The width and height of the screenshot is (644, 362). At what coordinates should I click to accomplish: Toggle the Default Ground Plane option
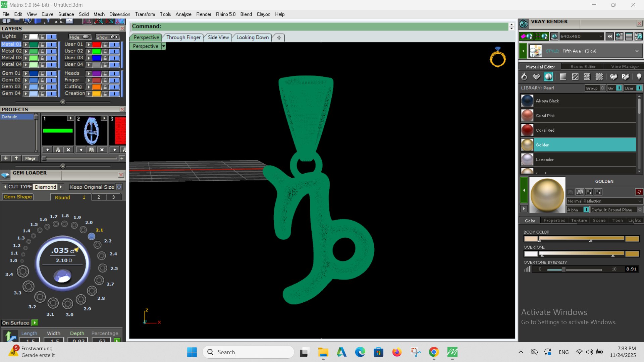[640, 209]
